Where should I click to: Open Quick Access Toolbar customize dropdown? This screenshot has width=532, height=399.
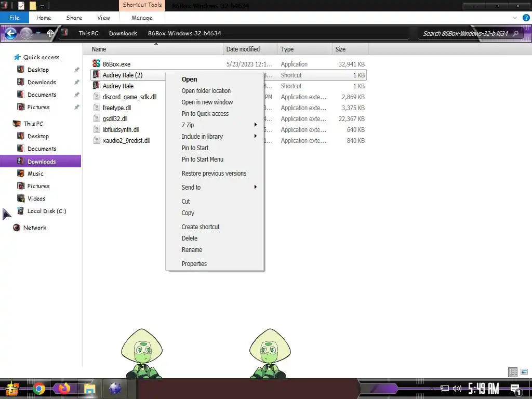43,6
